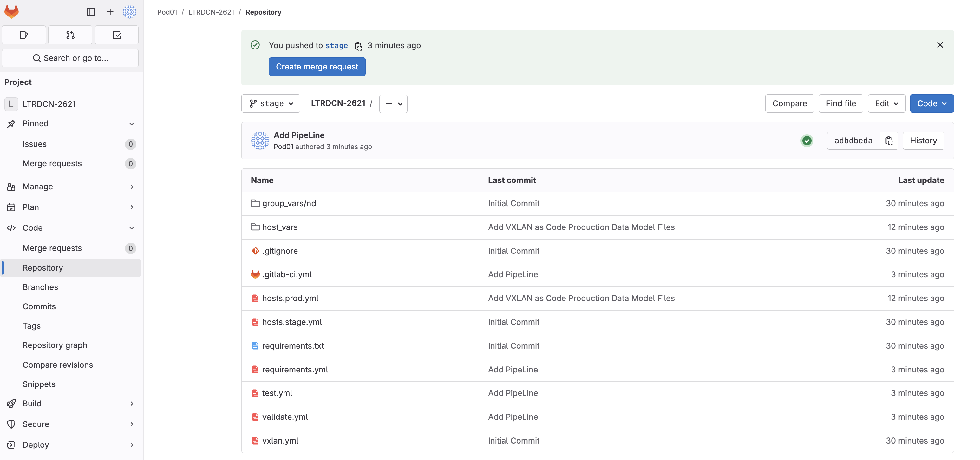Open the stage branch dropdown
980x460 pixels.
click(x=271, y=103)
